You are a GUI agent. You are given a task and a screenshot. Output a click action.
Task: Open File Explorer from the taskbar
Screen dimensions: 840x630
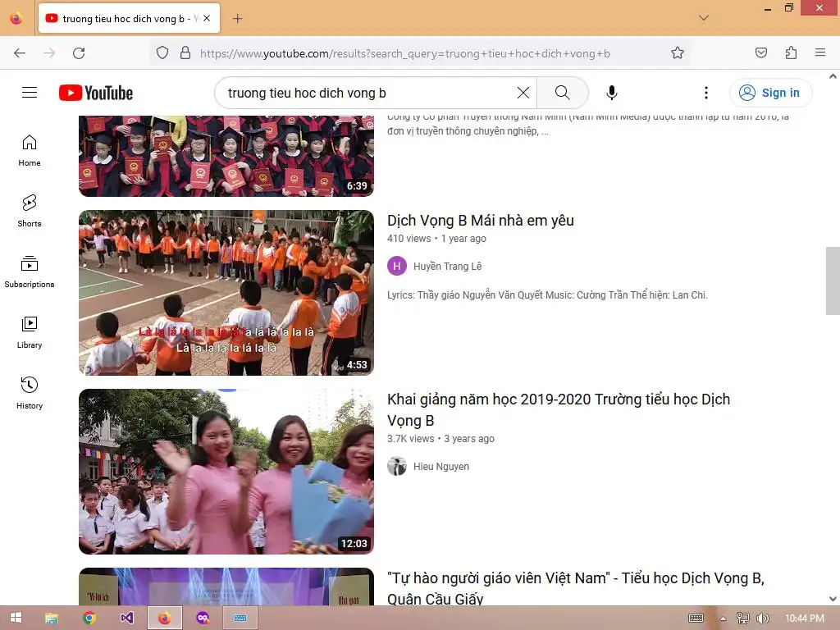(52, 618)
